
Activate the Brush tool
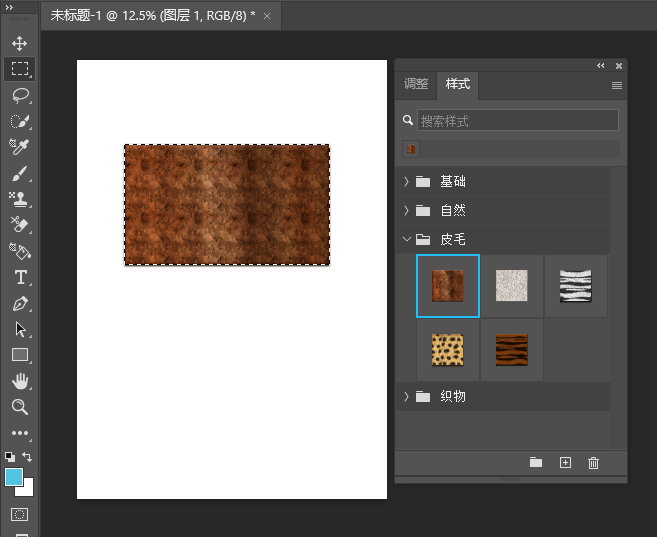[x=20, y=173]
